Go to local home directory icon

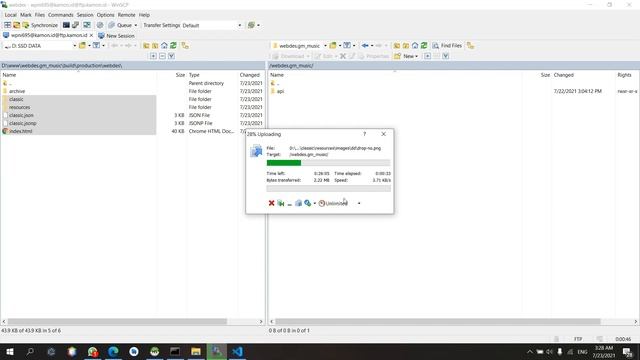click(x=164, y=46)
